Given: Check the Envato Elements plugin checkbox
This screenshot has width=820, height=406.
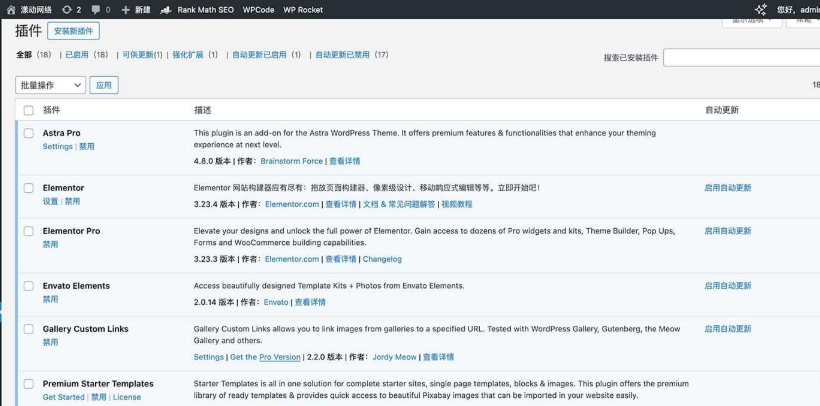Looking at the screenshot, I should 29,286.
